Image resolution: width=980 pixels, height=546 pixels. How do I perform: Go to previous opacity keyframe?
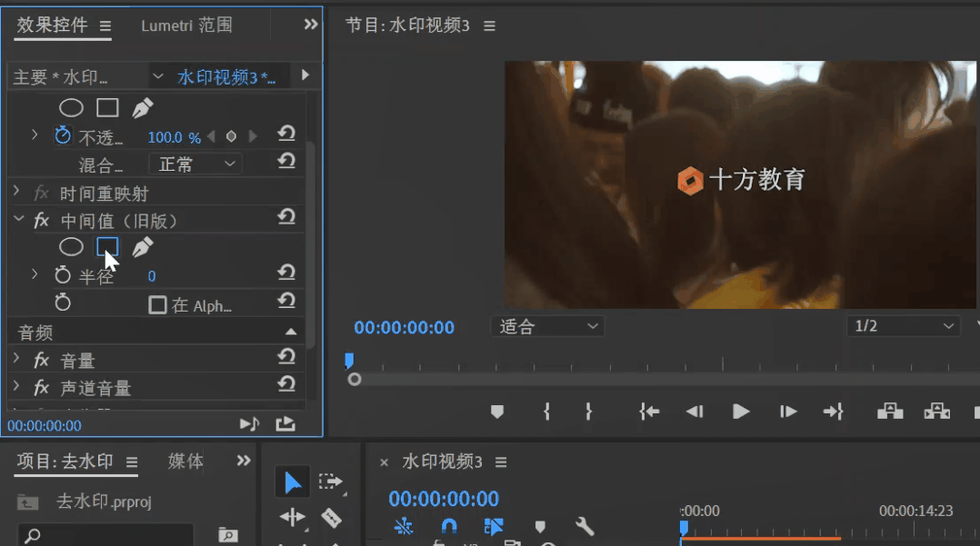211,136
